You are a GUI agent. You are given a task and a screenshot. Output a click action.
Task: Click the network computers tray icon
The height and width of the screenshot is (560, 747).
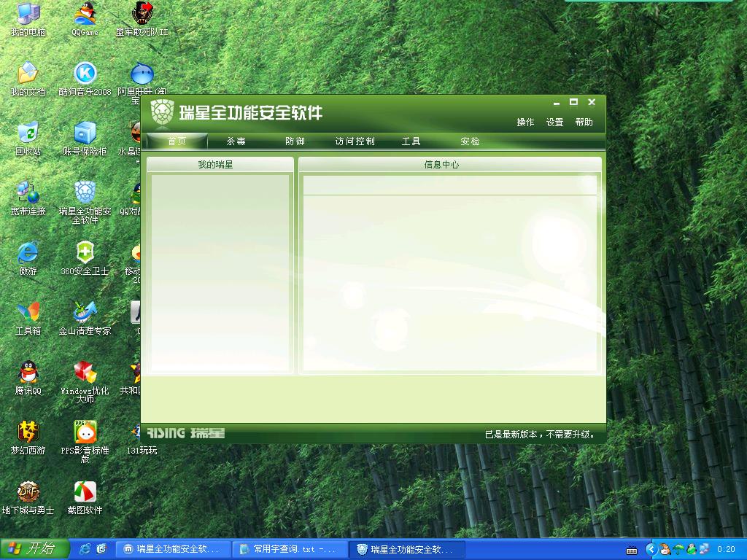point(704,549)
